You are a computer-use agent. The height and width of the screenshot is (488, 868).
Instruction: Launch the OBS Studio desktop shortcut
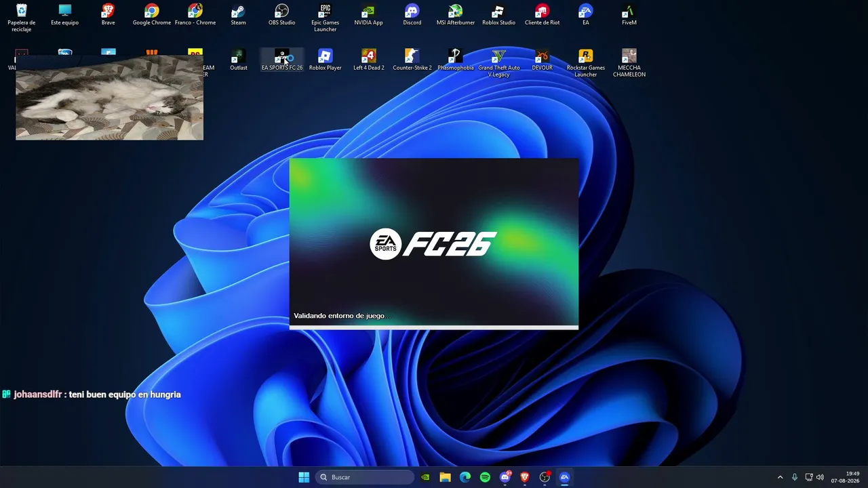(282, 15)
